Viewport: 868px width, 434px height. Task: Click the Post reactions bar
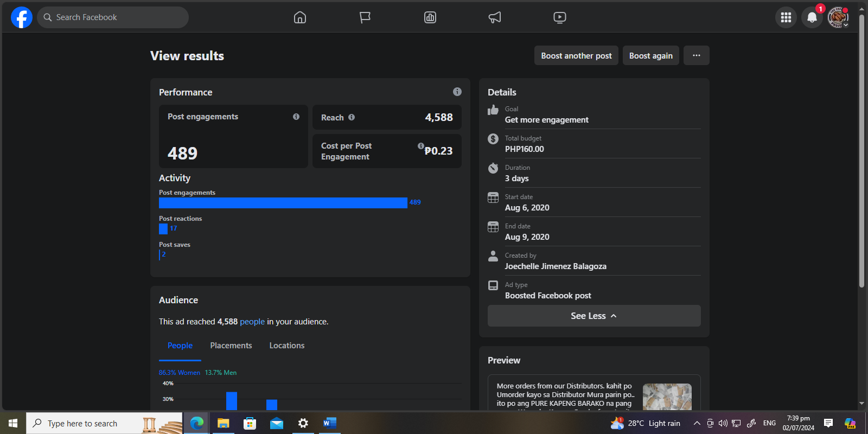pyautogui.click(x=163, y=229)
